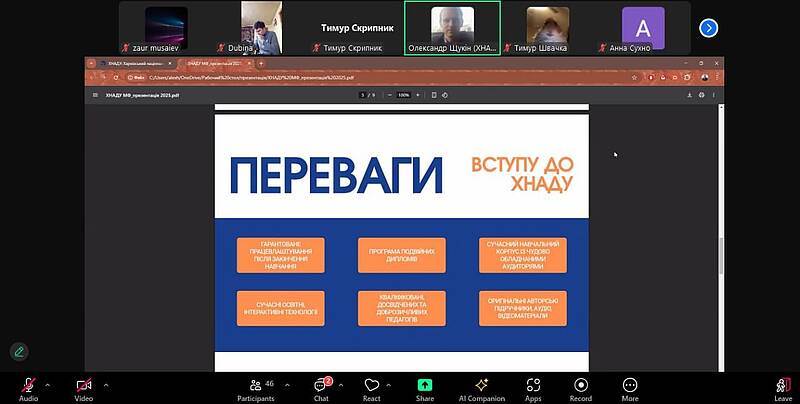Click the ОРИГІНАЛЬНІ АВТОРСЬКІ ПІДРУЧНИКИ box
The image size is (800, 404).
pyautogui.click(x=522, y=308)
